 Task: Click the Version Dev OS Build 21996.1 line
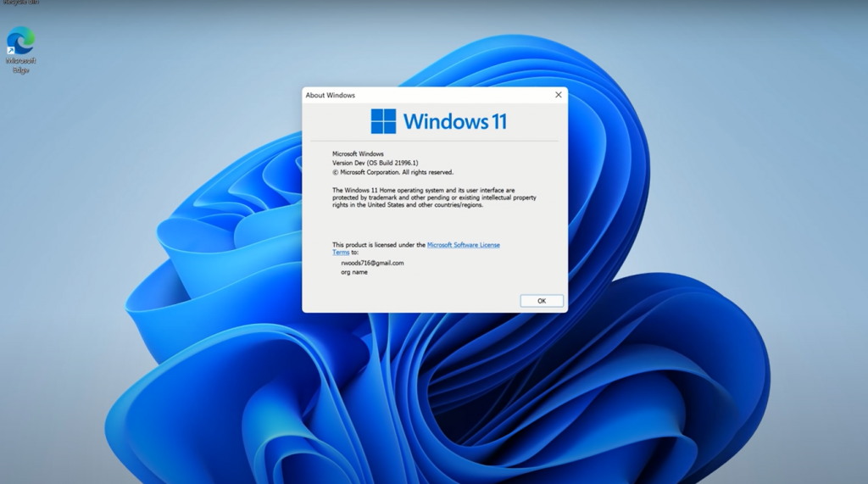[375, 163]
